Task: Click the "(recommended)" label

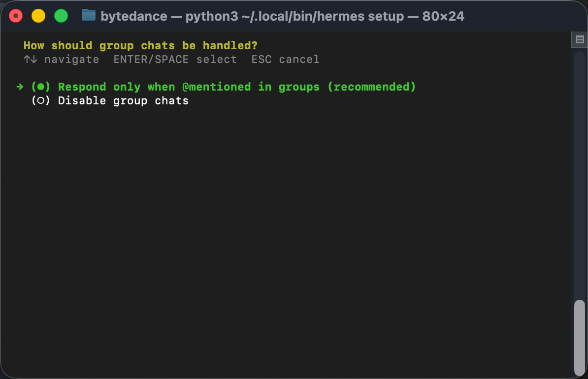Action: click(x=372, y=87)
